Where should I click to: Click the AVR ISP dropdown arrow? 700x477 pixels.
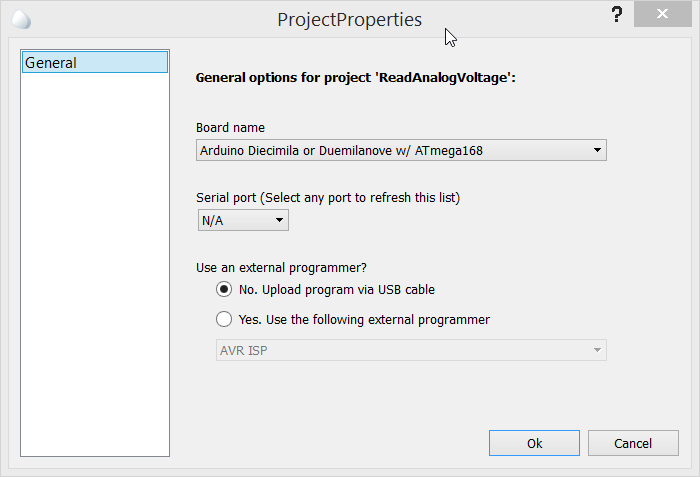(597, 350)
